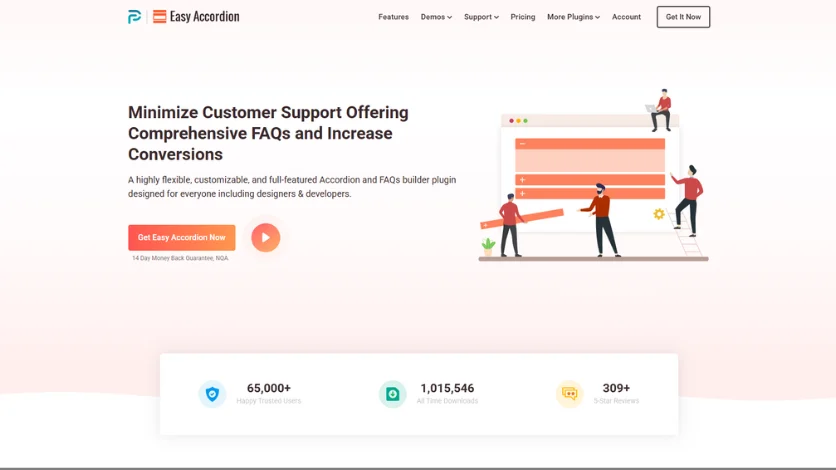Screen dimensions: 836x470
Task: Click the 5-Star Reviews label
Action: 616,401
